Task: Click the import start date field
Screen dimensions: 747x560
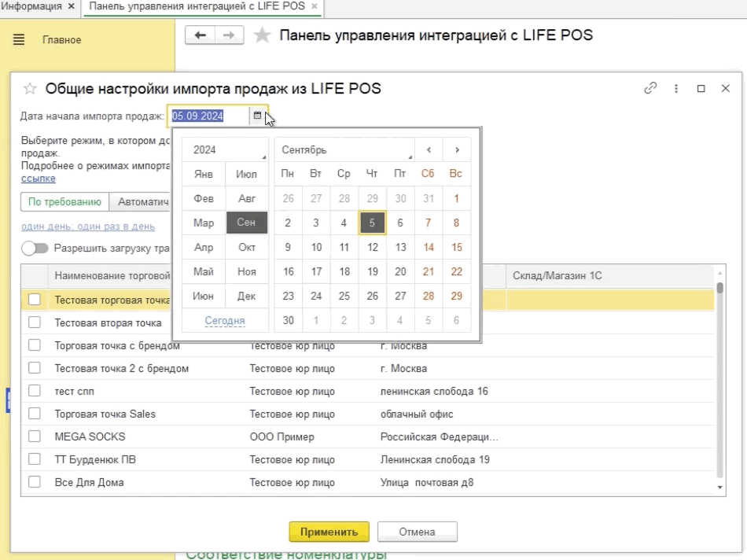Action: point(208,116)
